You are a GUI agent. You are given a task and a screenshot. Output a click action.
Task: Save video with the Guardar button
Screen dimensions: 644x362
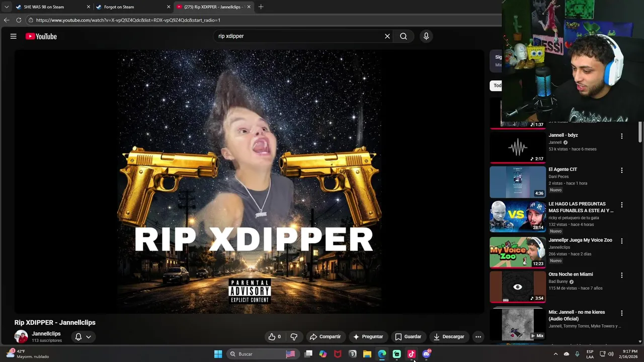pos(408,337)
